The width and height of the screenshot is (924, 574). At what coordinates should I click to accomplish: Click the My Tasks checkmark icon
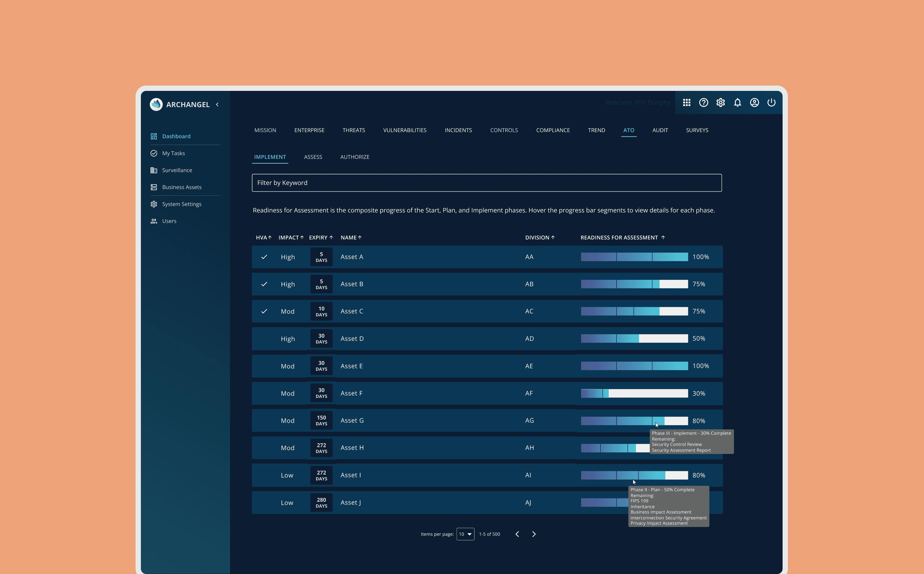154,153
